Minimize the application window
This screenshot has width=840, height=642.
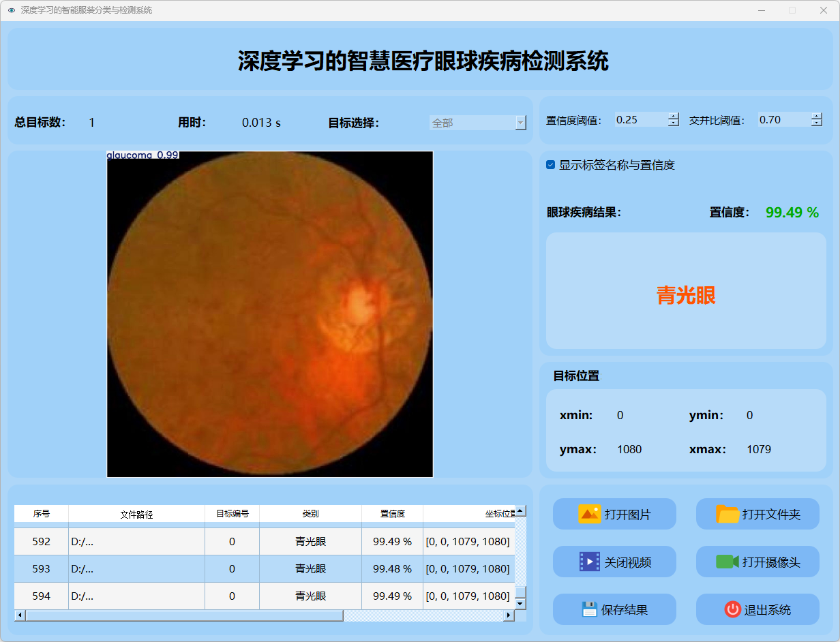coord(762,10)
